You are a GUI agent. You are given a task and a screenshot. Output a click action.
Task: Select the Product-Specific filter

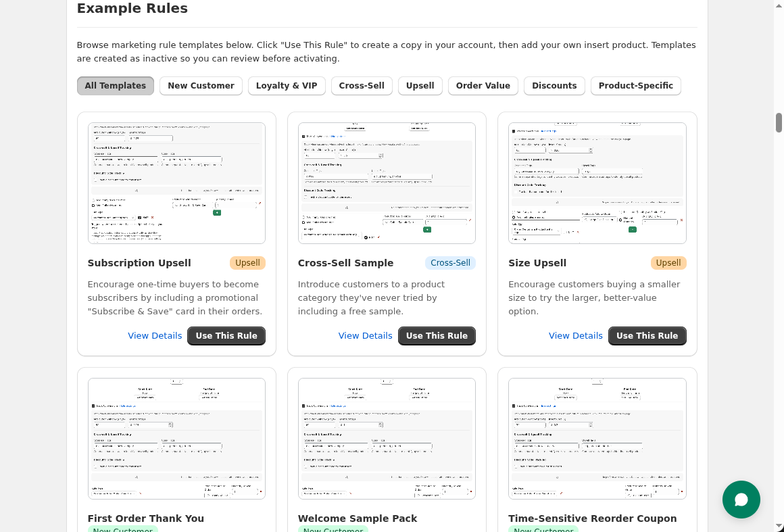[635, 86]
